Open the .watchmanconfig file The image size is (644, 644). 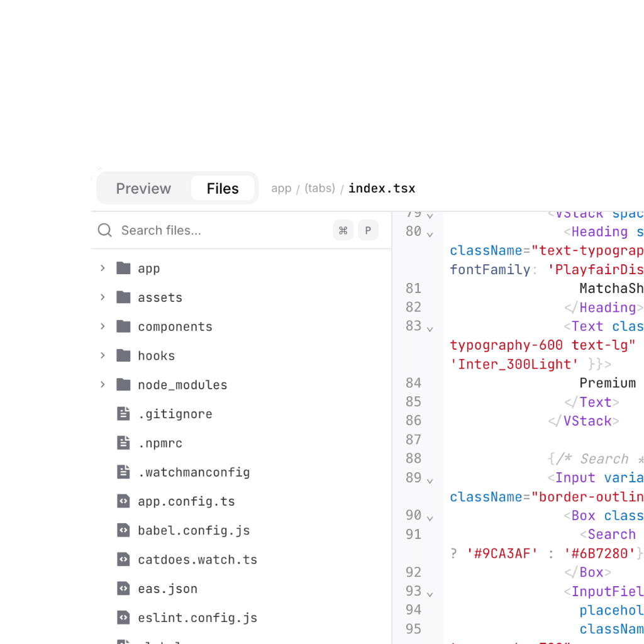241,472
